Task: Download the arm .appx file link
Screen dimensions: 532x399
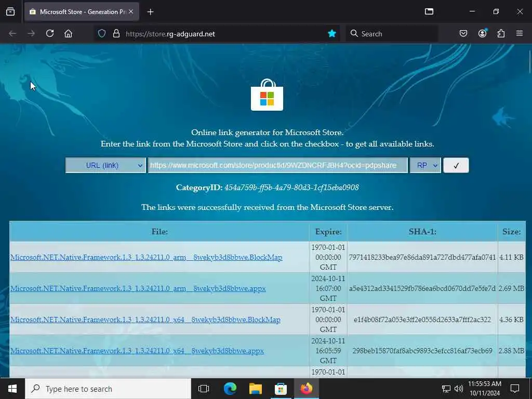Action: coord(138,288)
